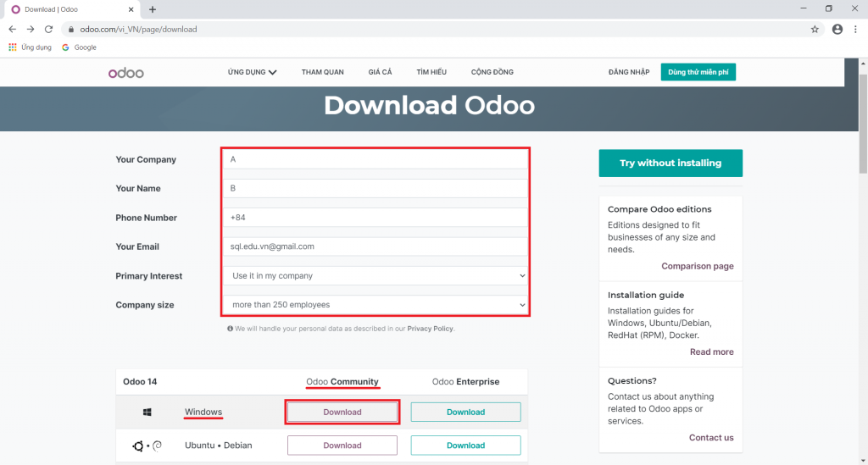Click the Dùng thử miễn phí button
The height and width of the screenshot is (465, 868).
click(698, 72)
